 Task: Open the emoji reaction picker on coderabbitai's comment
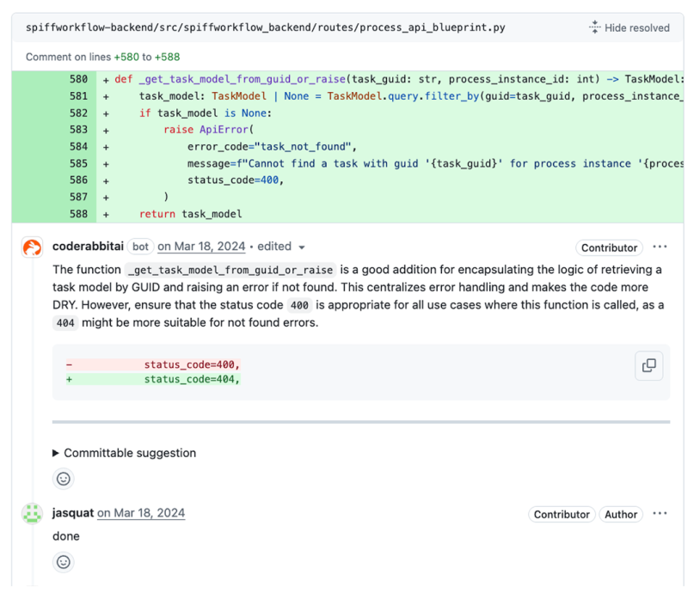point(63,479)
